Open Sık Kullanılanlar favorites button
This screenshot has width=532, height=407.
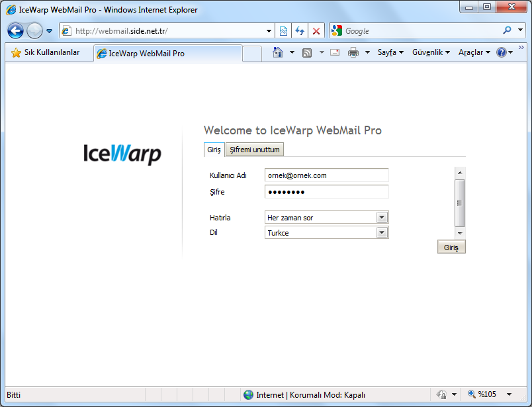tap(45, 53)
